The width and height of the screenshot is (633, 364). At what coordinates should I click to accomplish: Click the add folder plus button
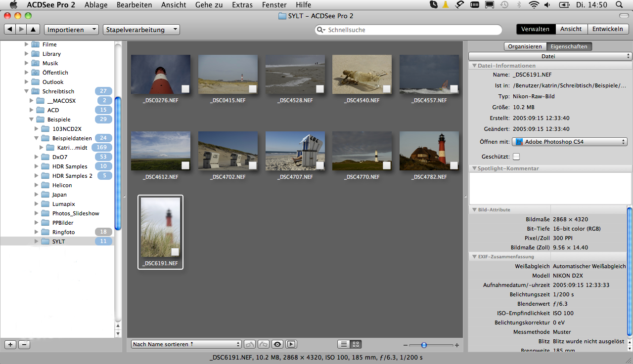(x=10, y=345)
